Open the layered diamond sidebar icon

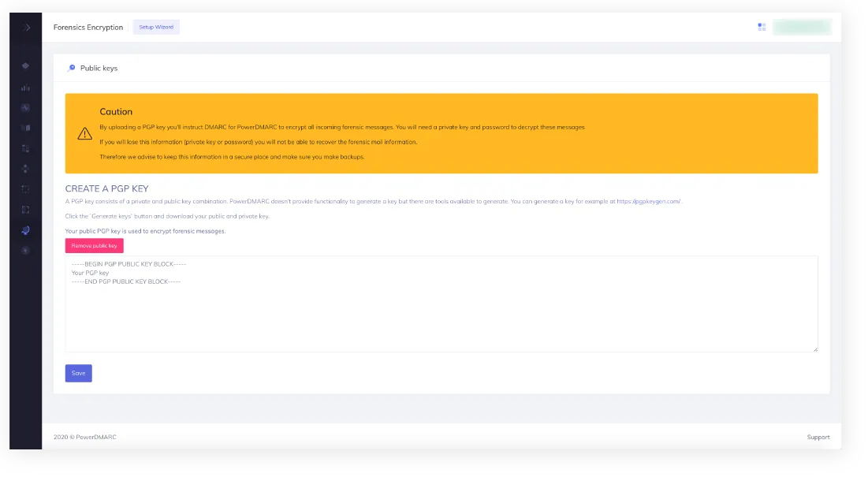coord(25,66)
